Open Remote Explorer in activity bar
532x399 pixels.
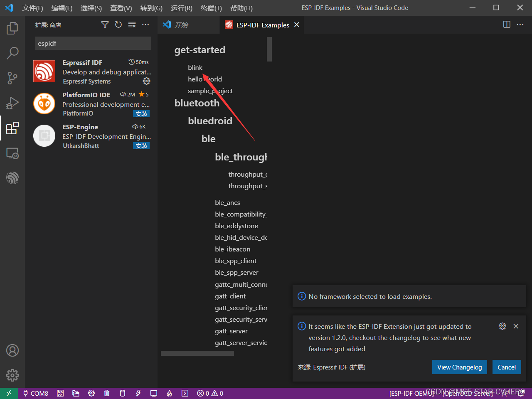tap(12, 153)
